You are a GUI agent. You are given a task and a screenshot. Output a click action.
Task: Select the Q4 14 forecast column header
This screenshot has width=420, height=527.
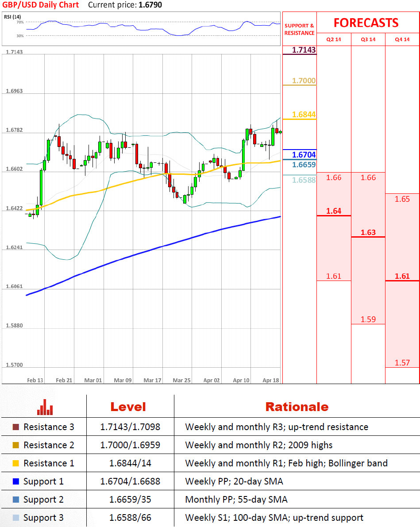(x=402, y=39)
